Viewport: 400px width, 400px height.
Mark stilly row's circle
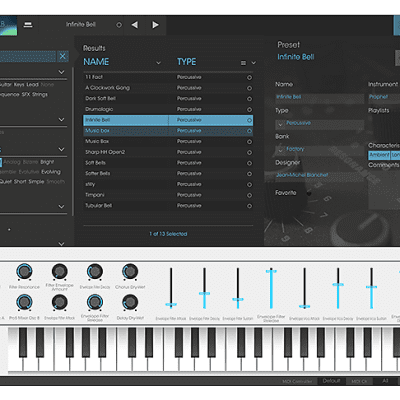pyautogui.click(x=249, y=184)
